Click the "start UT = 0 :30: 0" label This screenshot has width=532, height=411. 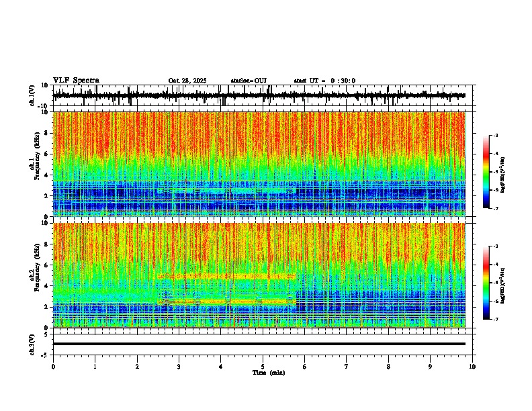(x=324, y=81)
